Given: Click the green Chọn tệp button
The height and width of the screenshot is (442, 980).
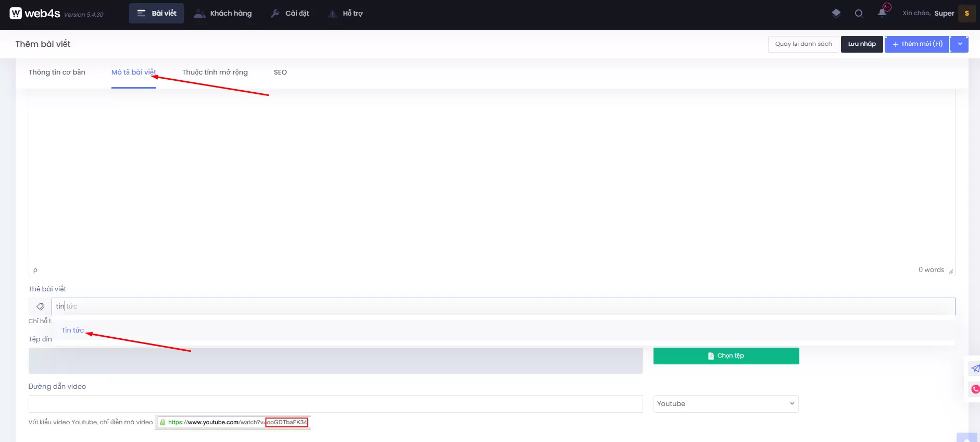Looking at the screenshot, I should (x=726, y=356).
